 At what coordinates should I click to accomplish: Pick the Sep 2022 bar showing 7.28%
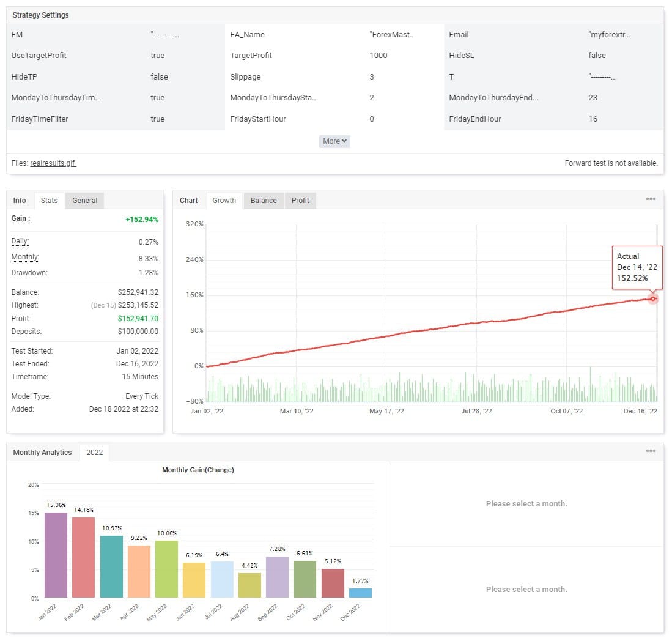coord(277,577)
